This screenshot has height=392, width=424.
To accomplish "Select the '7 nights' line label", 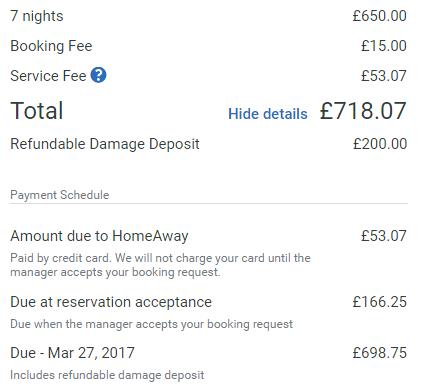I will tap(37, 16).
